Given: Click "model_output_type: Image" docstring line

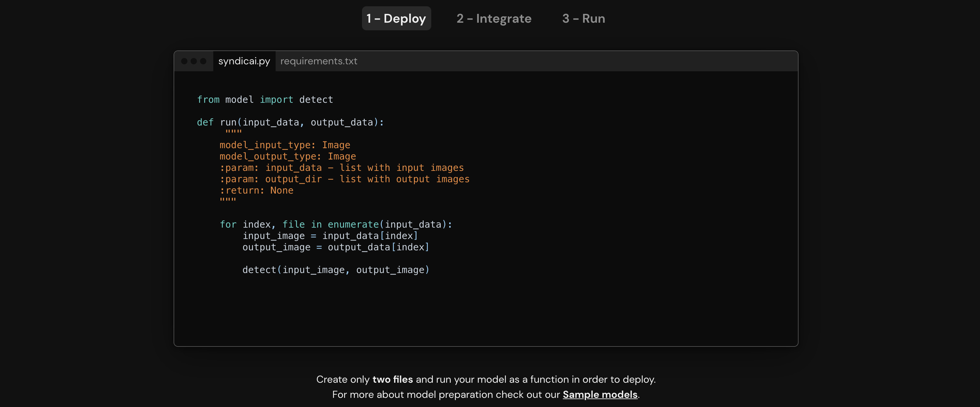Looking at the screenshot, I should tap(288, 156).
